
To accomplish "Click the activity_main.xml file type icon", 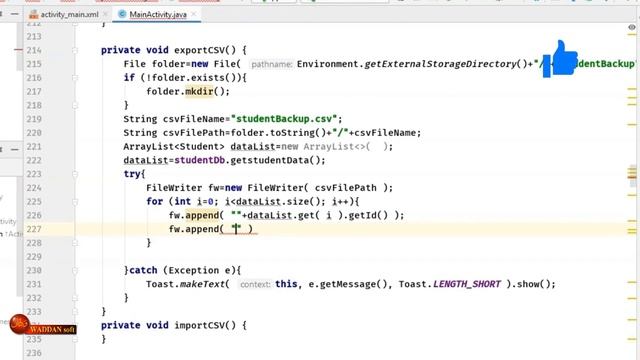I will point(33,14).
